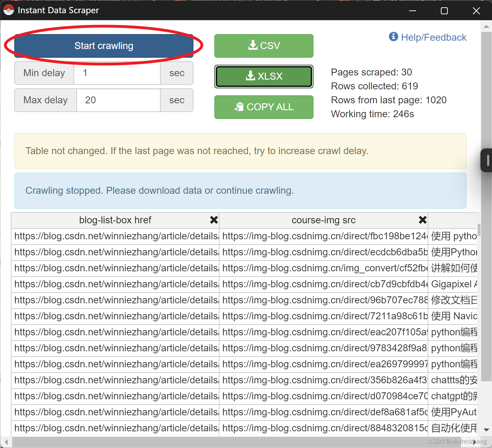This screenshot has height=448, width=492.
Task: Click the cell containing ecdcb6dba5b image URL
Action: (x=324, y=253)
